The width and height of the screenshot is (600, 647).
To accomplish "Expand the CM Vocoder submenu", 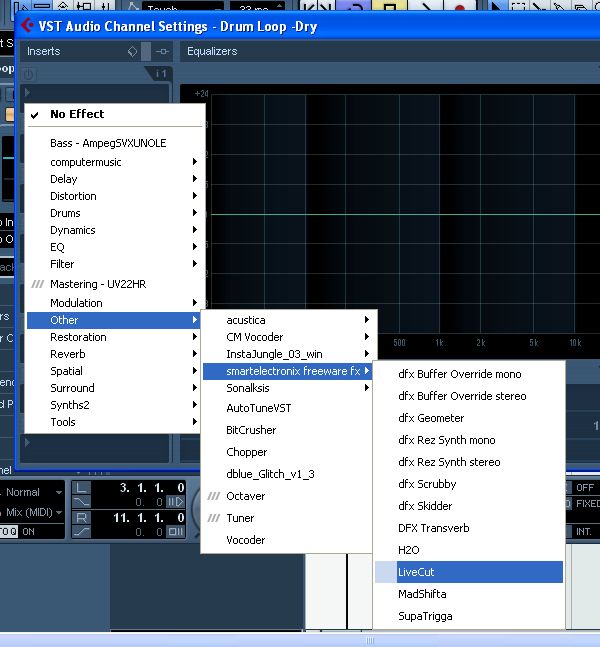I will 288,337.
